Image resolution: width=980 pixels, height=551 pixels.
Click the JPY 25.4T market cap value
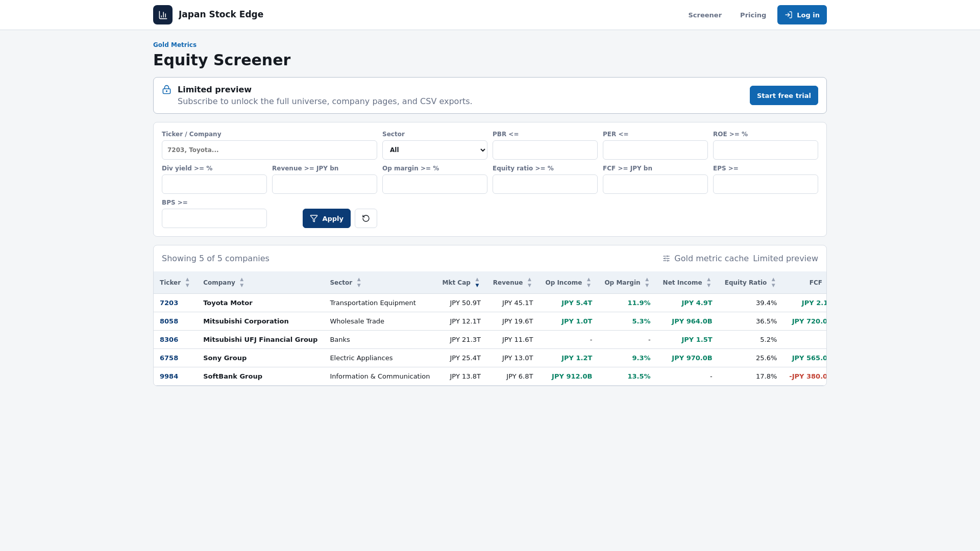tap(465, 358)
